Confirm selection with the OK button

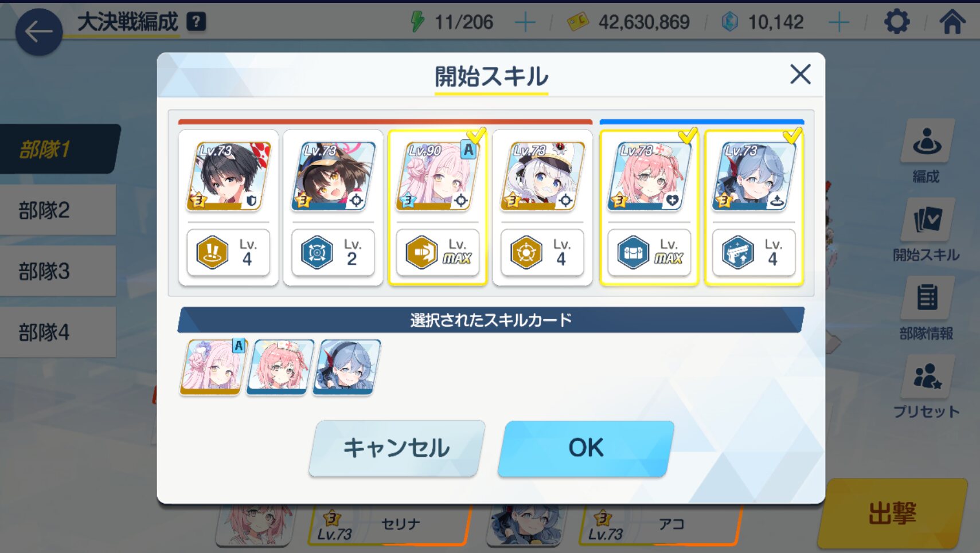click(x=586, y=448)
